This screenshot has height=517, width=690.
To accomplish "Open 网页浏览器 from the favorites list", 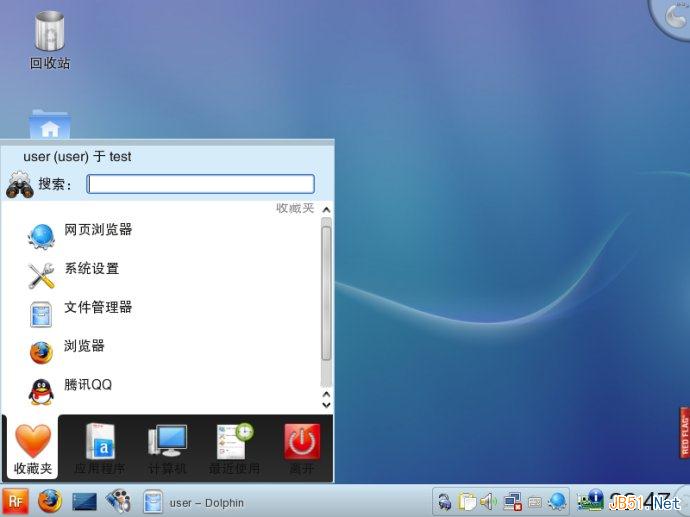I will click(x=97, y=231).
